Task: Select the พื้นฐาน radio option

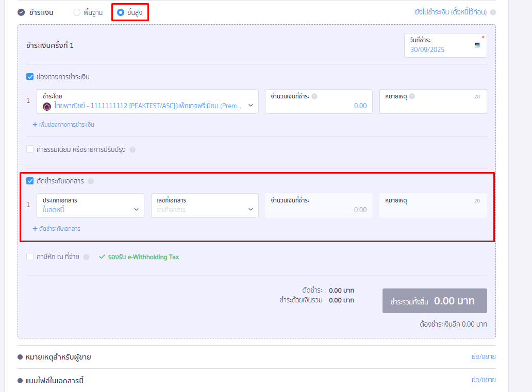Action: pyautogui.click(x=77, y=12)
